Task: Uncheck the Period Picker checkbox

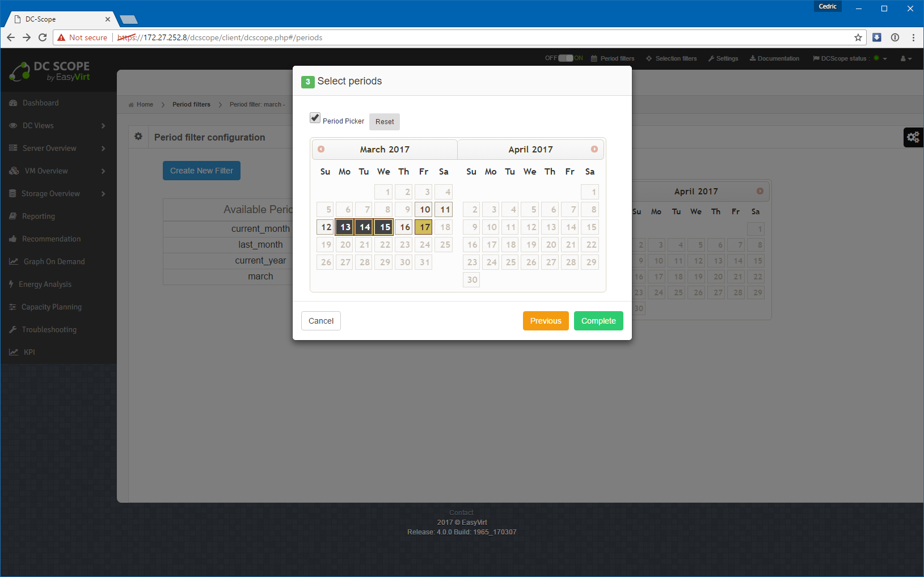Action: [315, 118]
